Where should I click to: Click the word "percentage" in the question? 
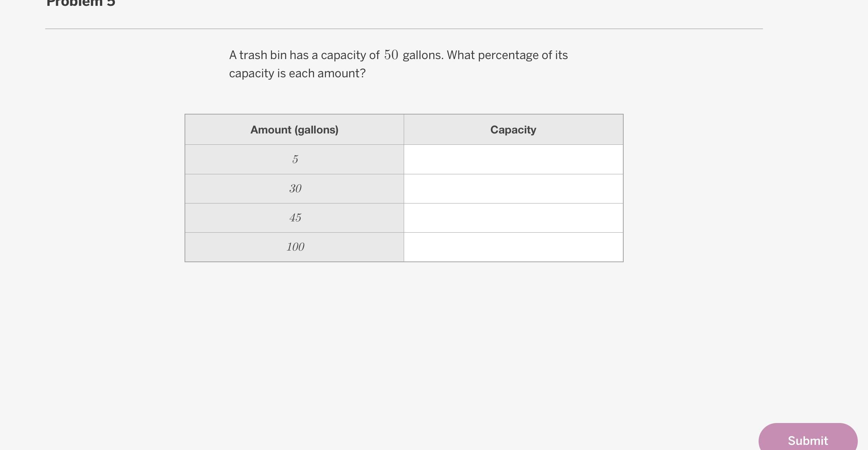(508, 55)
